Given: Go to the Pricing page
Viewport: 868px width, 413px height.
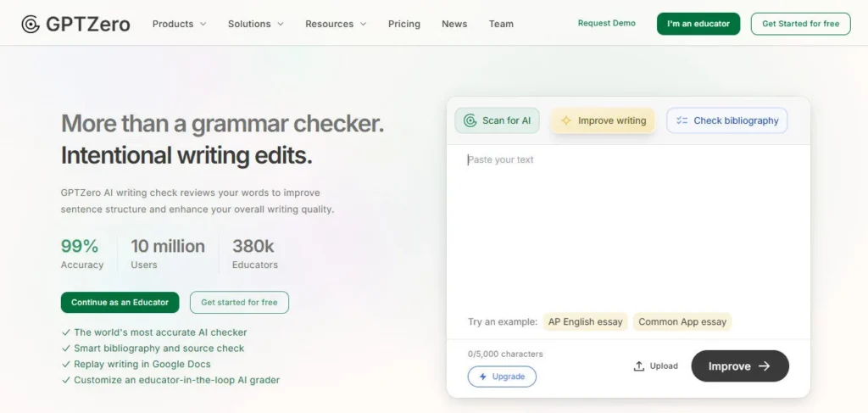Looking at the screenshot, I should coord(404,24).
